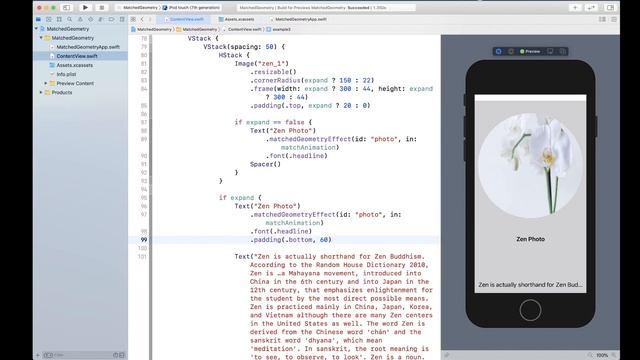Stop the running build
The height and width of the screenshot is (360, 640).
click(x=102, y=7)
